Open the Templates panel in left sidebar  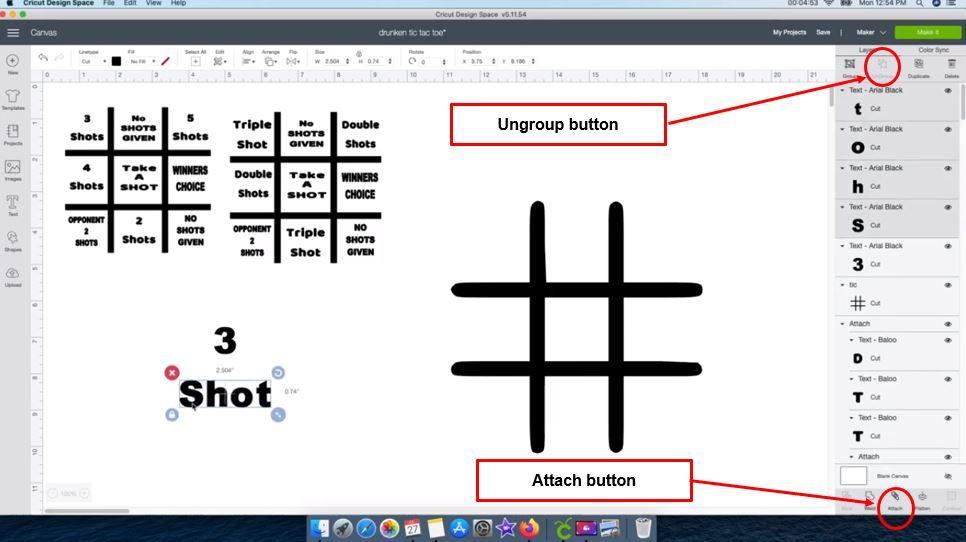point(12,96)
